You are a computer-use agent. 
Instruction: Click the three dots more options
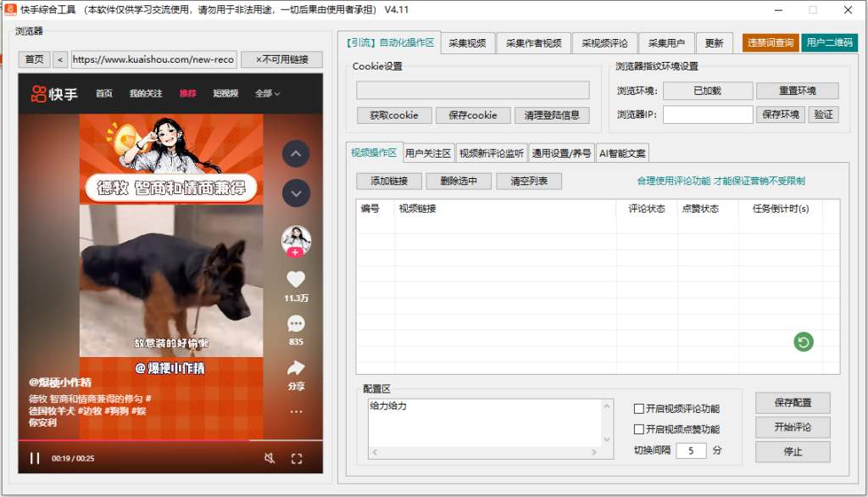[x=295, y=411]
